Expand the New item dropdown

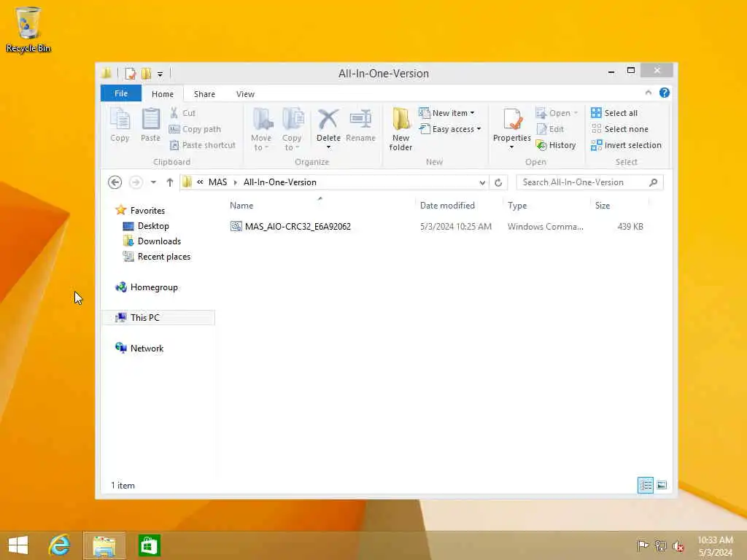pyautogui.click(x=472, y=113)
